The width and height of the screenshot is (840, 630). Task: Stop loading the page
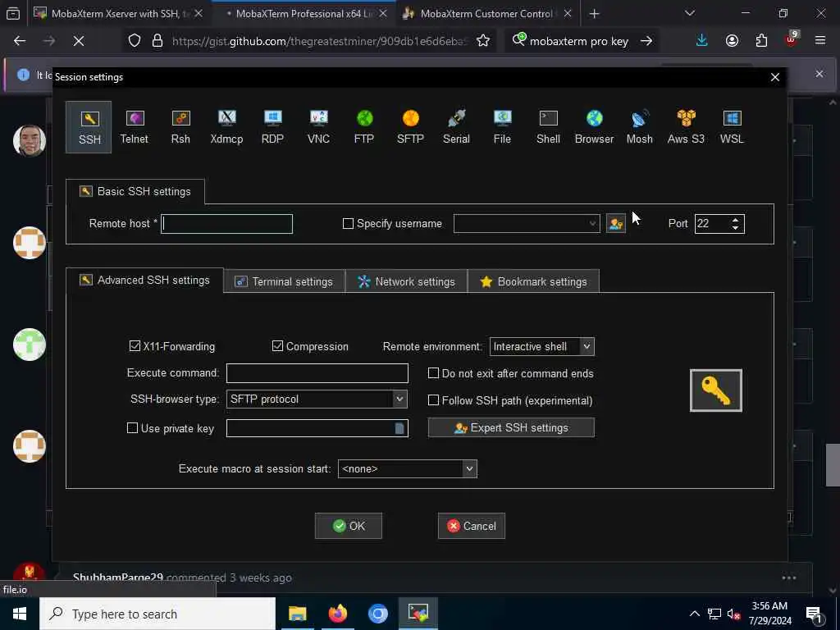[78, 41]
